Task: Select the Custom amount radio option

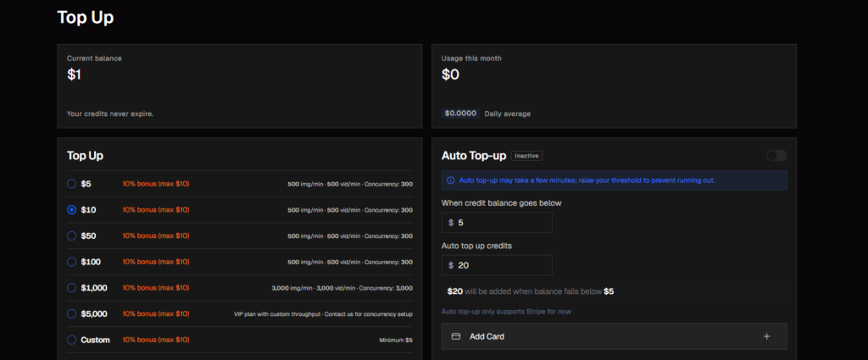Action: pyautogui.click(x=71, y=340)
